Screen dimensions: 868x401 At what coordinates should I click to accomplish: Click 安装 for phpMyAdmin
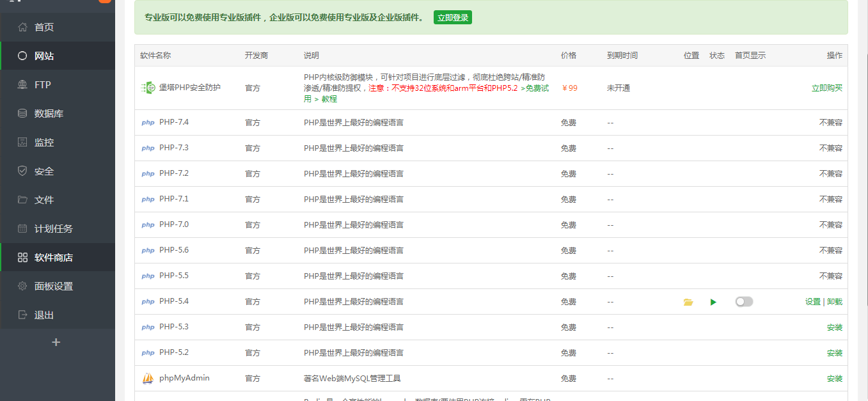pyautogui.click(x=835, y=379)
